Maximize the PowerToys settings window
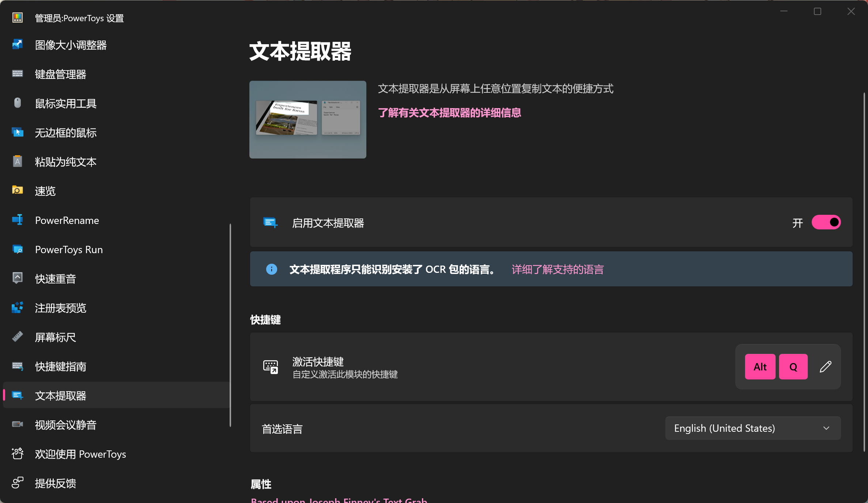The image size is (868, 503). [818, 11]
